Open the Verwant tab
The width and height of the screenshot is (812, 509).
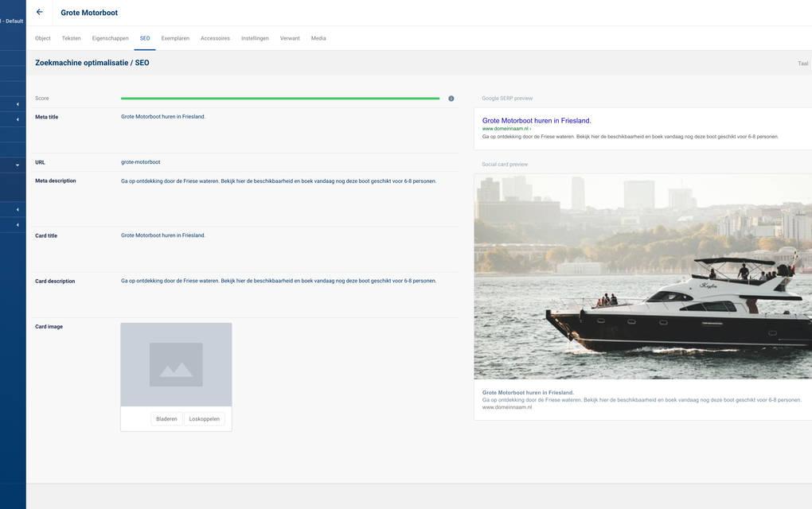click(x=290, y=38)
